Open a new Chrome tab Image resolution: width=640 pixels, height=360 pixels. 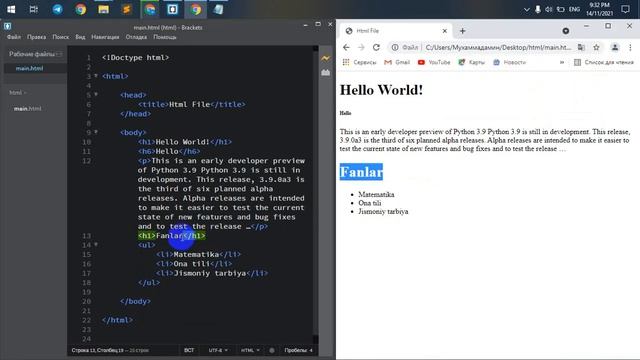(462, 31)
